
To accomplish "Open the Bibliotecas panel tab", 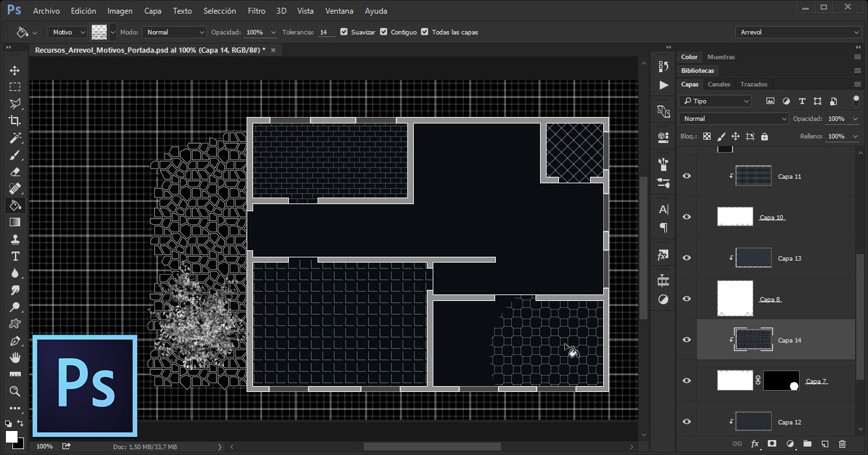I will (698, 70).
